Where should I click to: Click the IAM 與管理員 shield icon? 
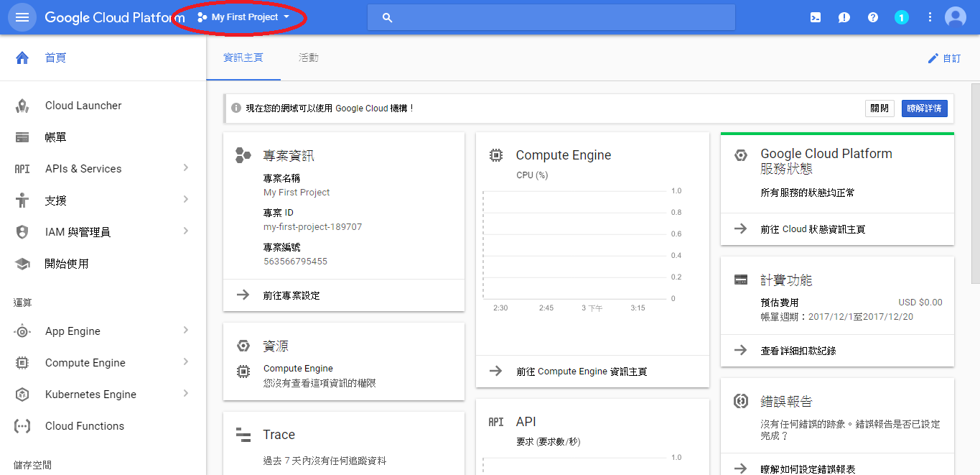[22, 232]
